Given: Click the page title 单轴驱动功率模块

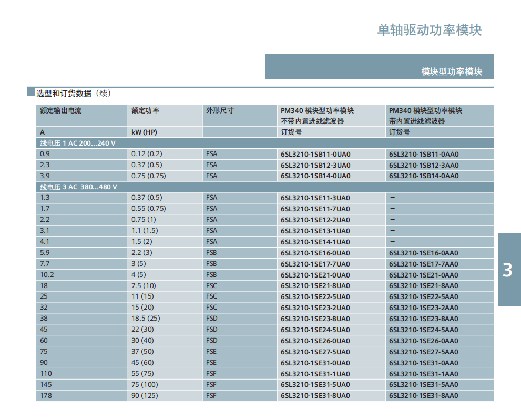Looking at the screenshot, I should [429, 30].
